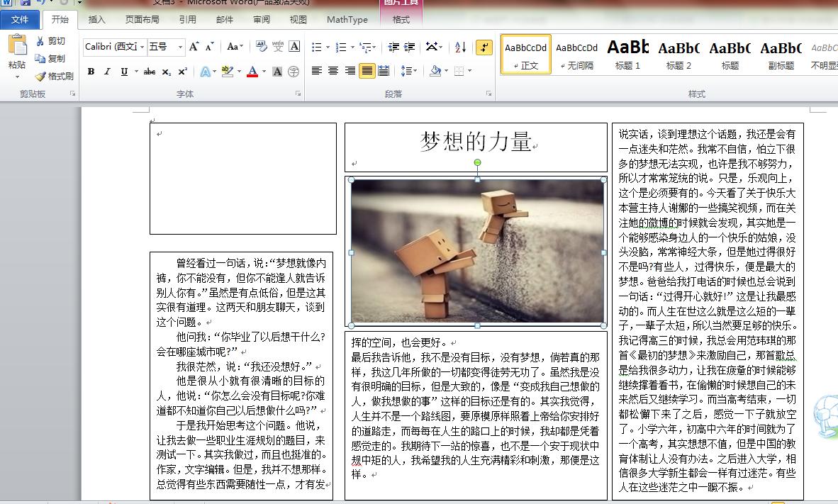Switch to the MathType ribbon tab
Screen dimensions: 838x504
coord(347,20)
